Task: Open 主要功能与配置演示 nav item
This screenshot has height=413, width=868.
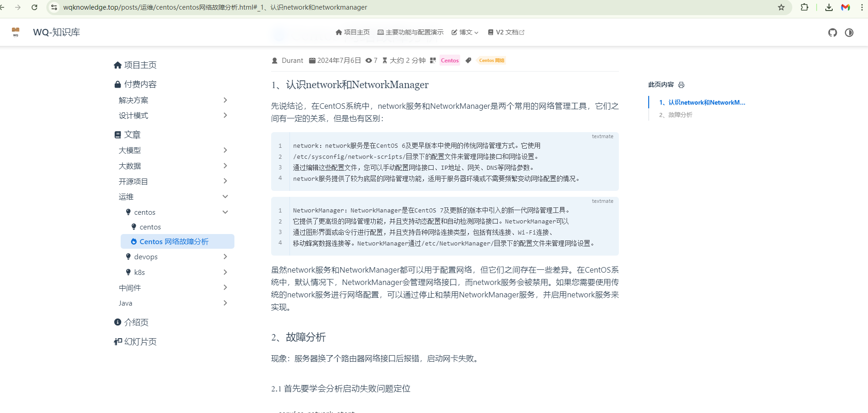Action: click(x=410, y=32)
